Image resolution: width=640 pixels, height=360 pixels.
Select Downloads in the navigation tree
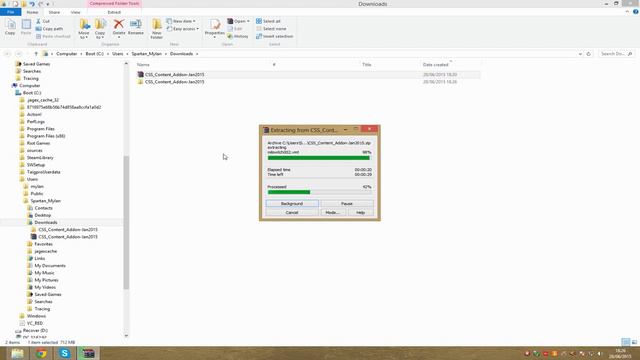[x=46, y=222]
